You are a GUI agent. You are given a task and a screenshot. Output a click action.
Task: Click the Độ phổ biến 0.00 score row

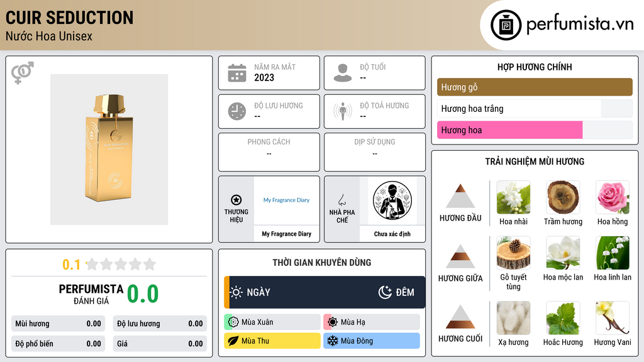pos(58,344)
